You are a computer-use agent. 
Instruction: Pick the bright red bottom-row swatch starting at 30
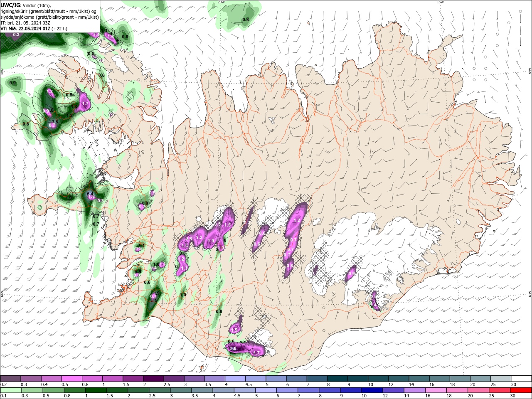pyautogui.click(x=521, y=390)
